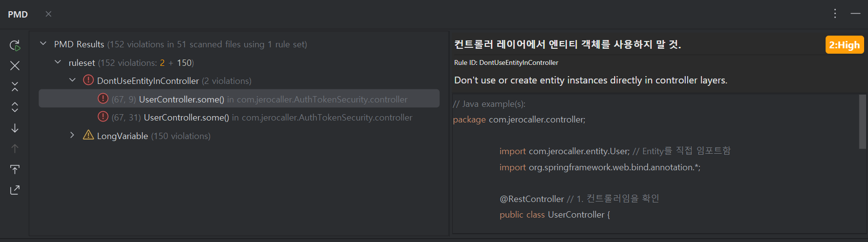Expand all results in the tree
The width and height of the screenshot is (868, 242).
tap(15, 107)
